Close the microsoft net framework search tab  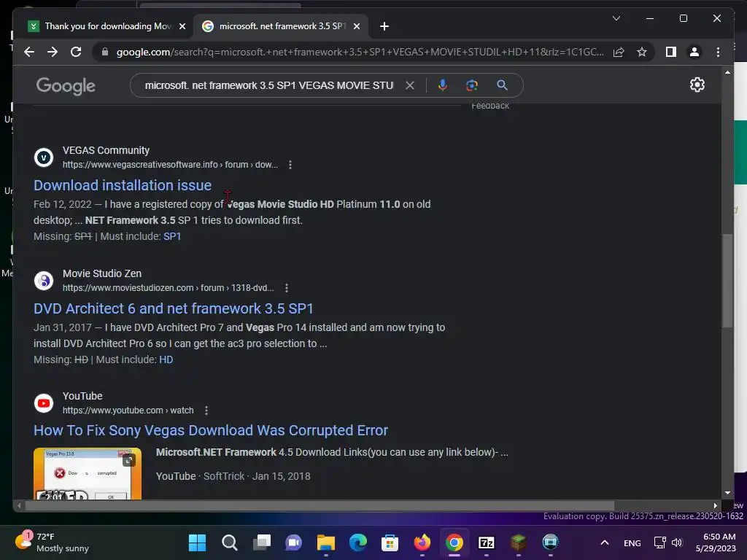click(x=356, y=26)
